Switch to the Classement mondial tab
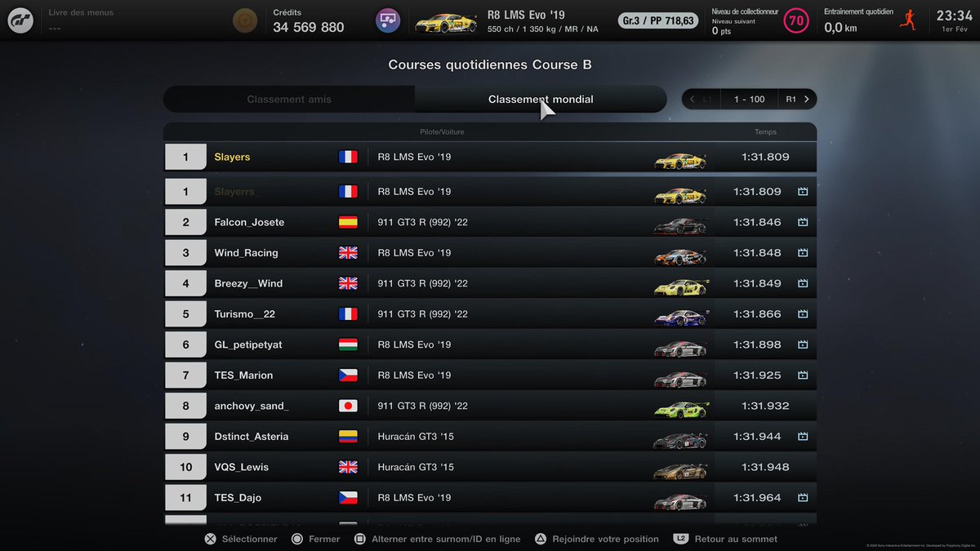 pyautogui.click(x=541, y=100)
